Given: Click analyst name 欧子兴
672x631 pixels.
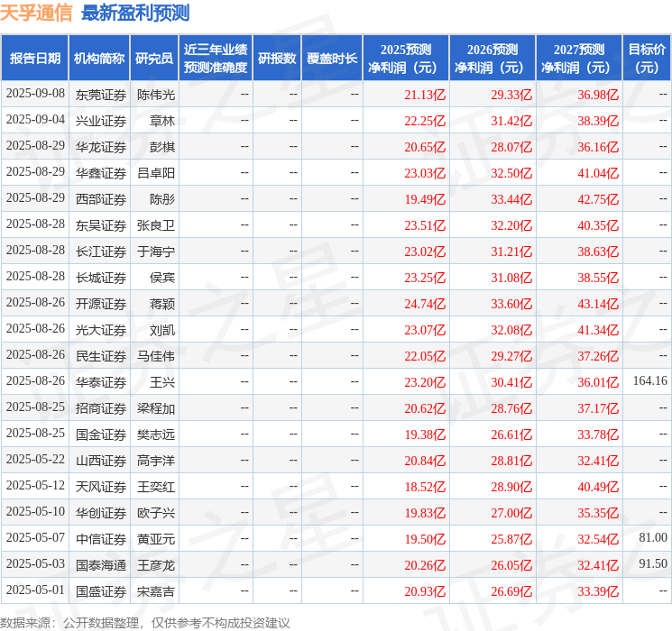Looking at the screenshot, I should (x=156, y=513).
